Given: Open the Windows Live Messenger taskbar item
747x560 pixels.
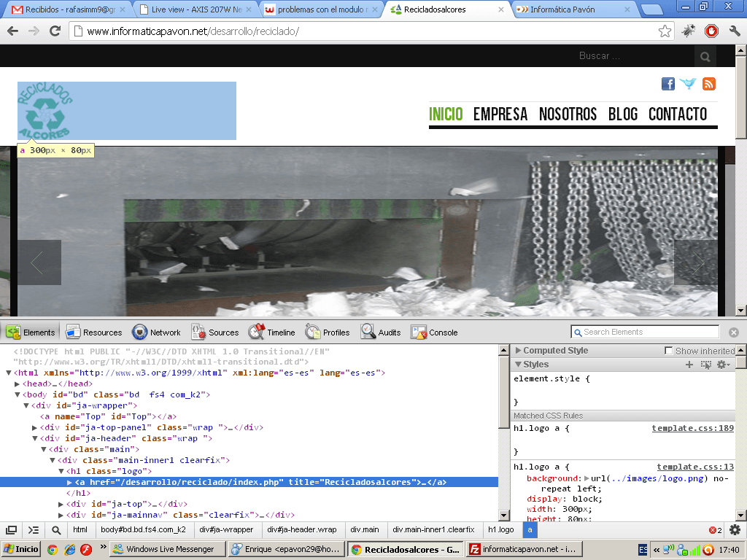Looking at the screenshot, I should click(167, 549).
